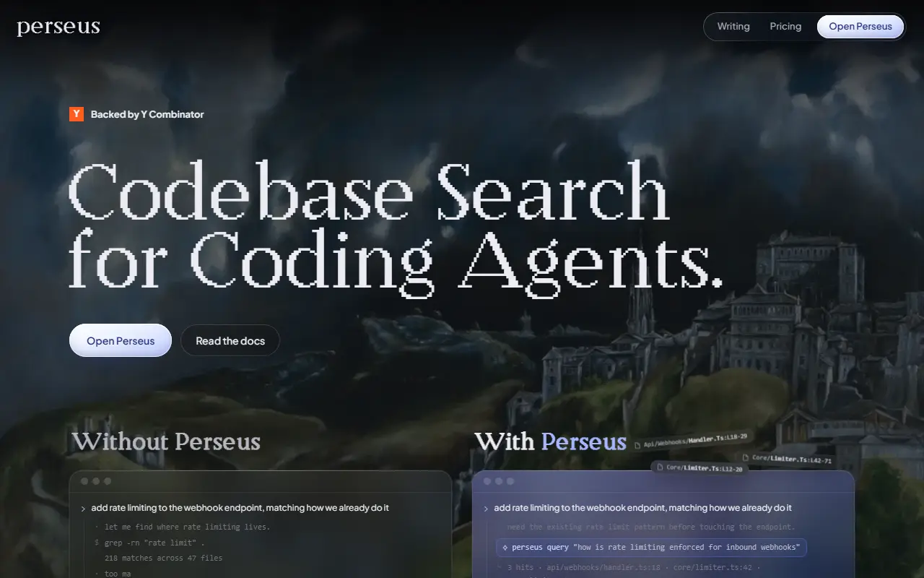Viewport: 924px width, 578px height.
Task: Select the perseus query command box
Action: pyautogui.click(x=651, y=548)
